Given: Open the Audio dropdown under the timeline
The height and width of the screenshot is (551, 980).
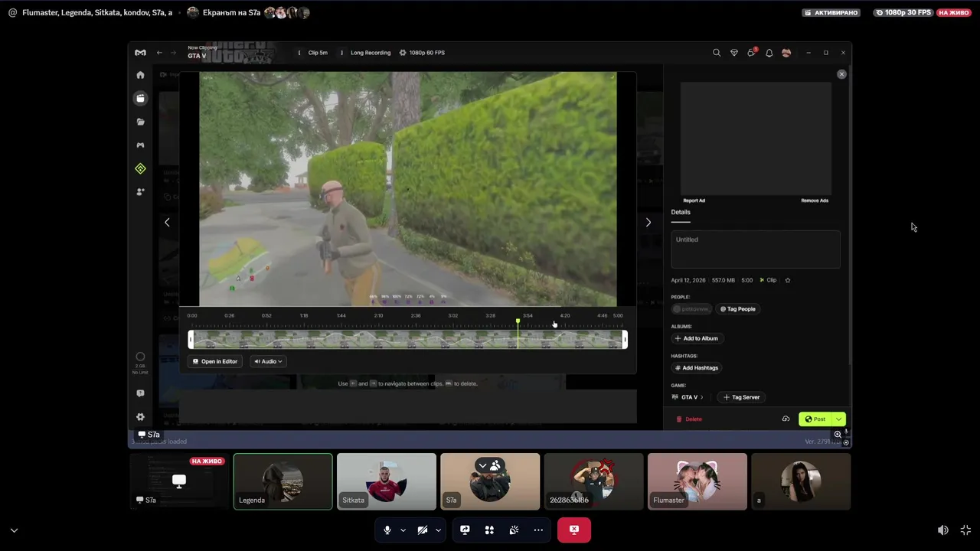Looking at the screenshot, I should pyautogui.click(x=268, y=361).
